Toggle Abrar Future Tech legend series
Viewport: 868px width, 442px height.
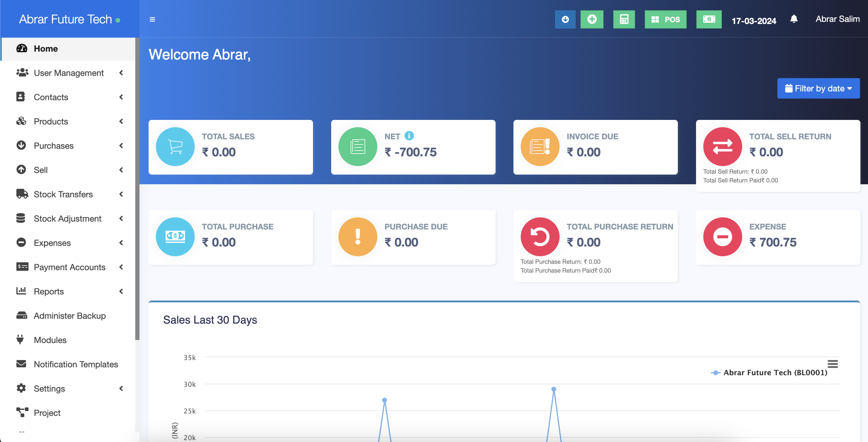[775, 372]
